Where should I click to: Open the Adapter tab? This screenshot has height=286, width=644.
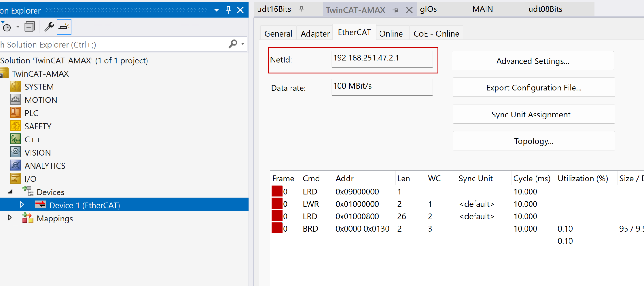pyautogui.click(x=315, y=33)
